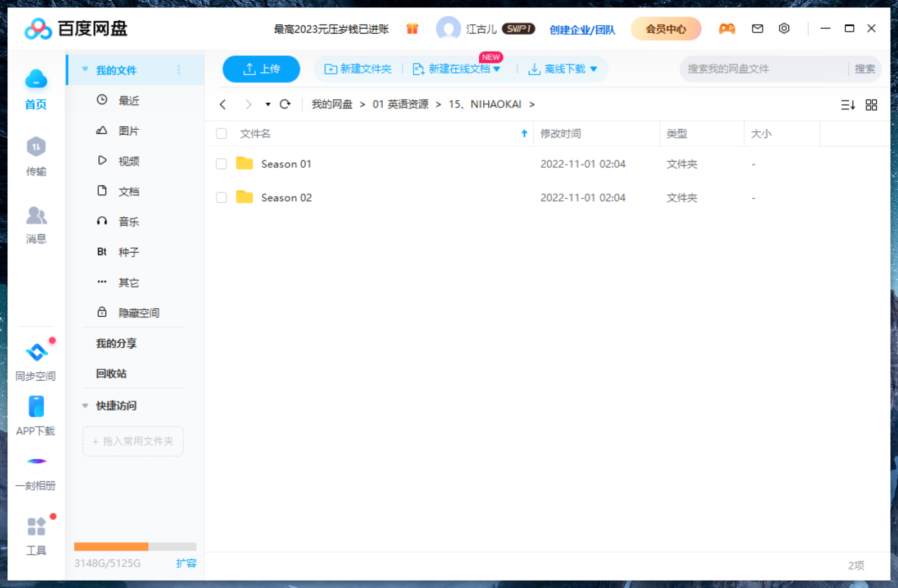898x588 pixels.
Task: Switch to grid view icon
Action: pos(871,104)
